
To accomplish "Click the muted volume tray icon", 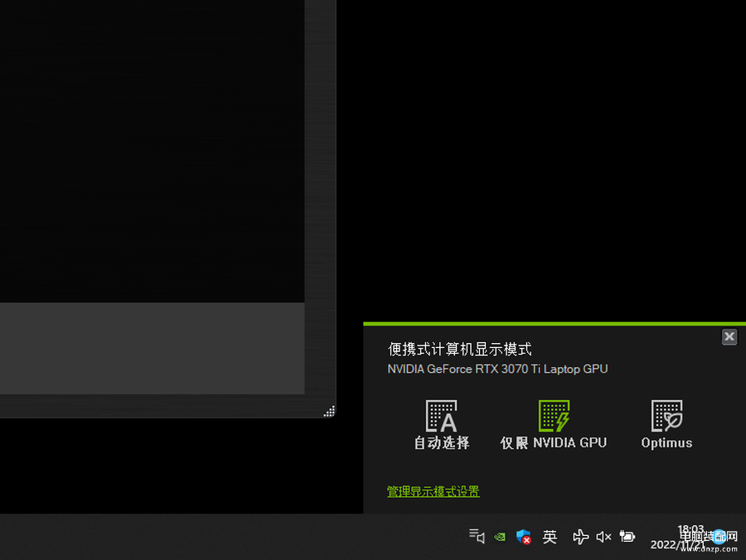I will pyautogui.click(x=603, y=537).
